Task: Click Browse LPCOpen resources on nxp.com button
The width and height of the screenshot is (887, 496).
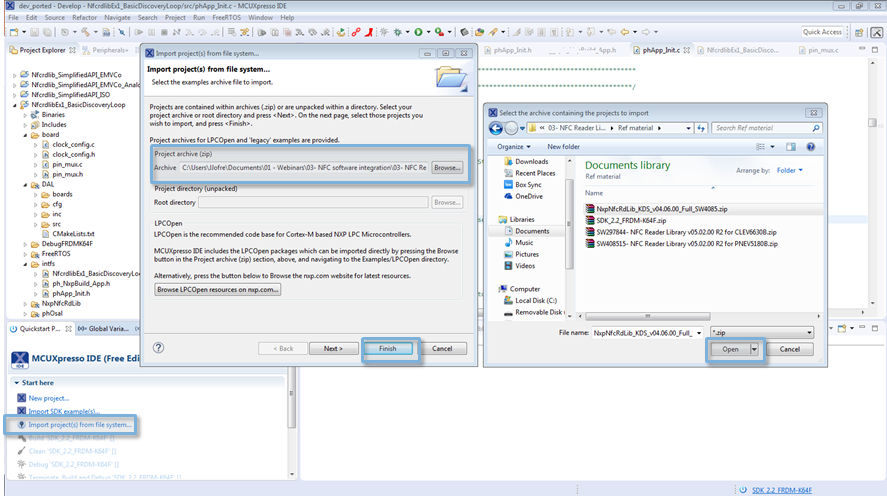Action: coord(217,290)
